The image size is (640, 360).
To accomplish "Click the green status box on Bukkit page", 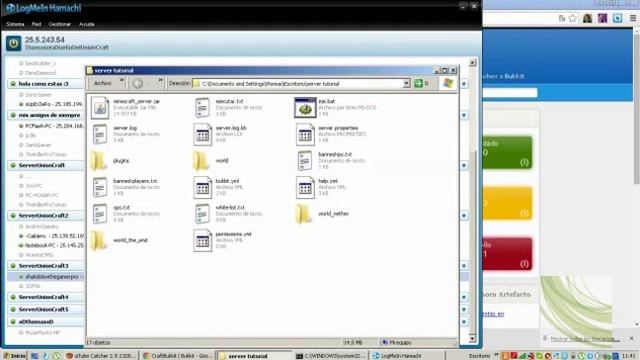I will [x=507, y=152].
